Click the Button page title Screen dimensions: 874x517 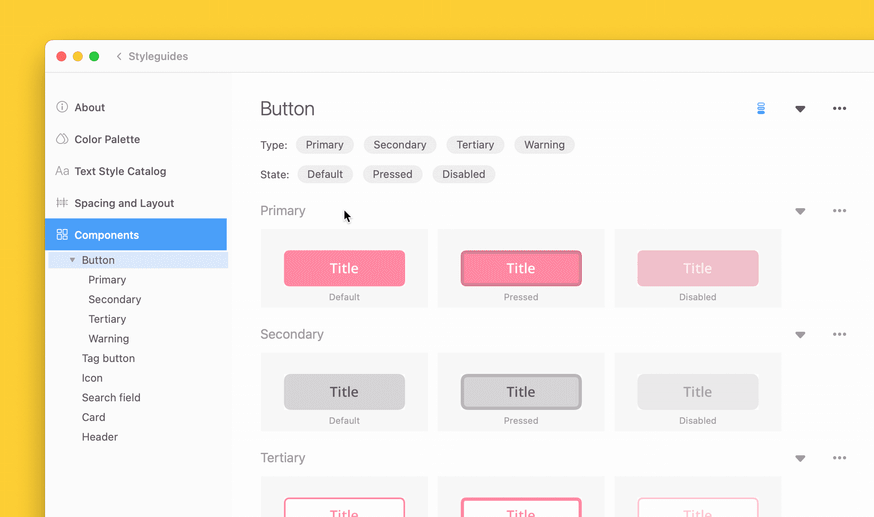pos(288,109)
